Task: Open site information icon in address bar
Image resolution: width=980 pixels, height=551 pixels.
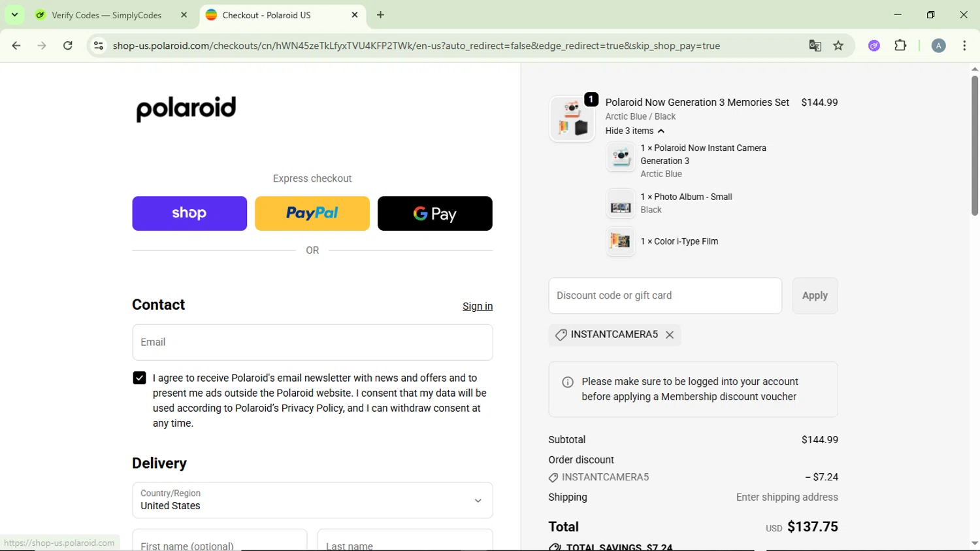Action: point(99,46)
